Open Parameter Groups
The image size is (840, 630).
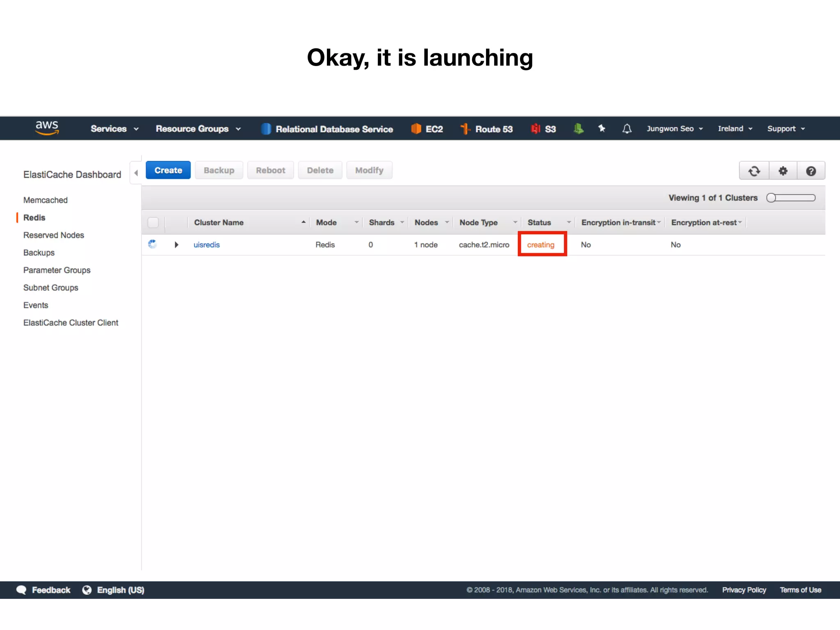(x=57, y=270)
